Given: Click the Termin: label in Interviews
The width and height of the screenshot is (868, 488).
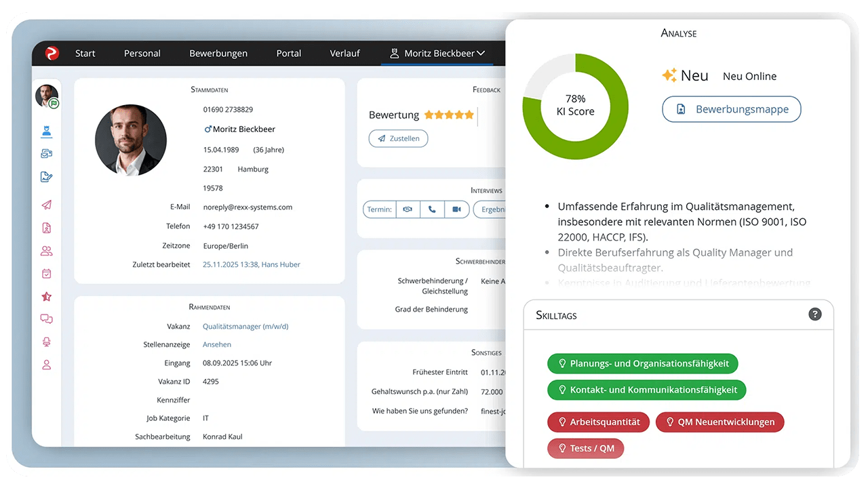Looking at the screenshot, I should pyautogui.click(x=379, y=209).
